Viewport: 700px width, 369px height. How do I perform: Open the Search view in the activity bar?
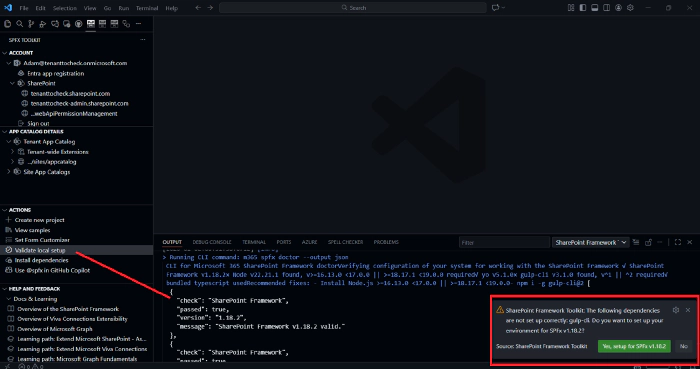click(x=20, y=24)
